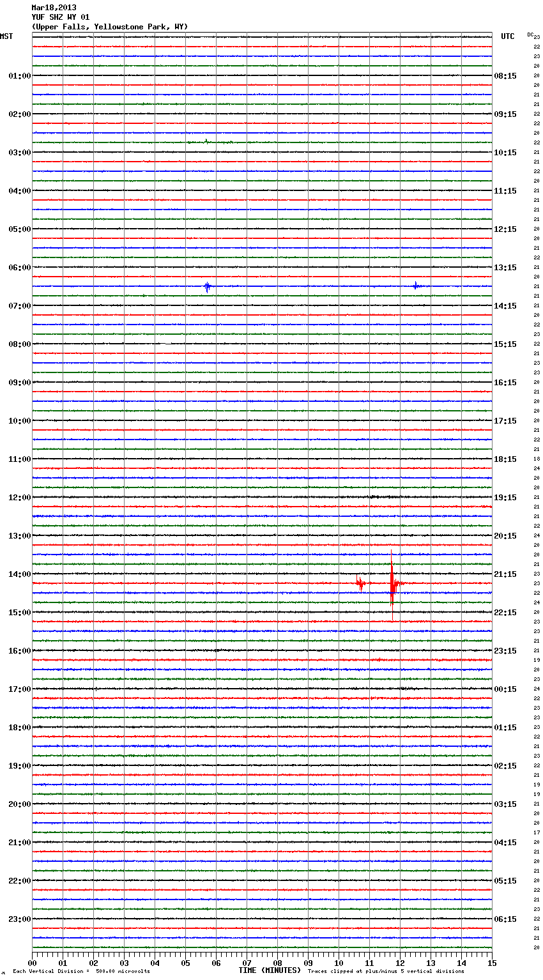Viewport: 543px width, 980px height.
Task: Click the x-axis minute label "10"
Action: click(x=339, y=963)
